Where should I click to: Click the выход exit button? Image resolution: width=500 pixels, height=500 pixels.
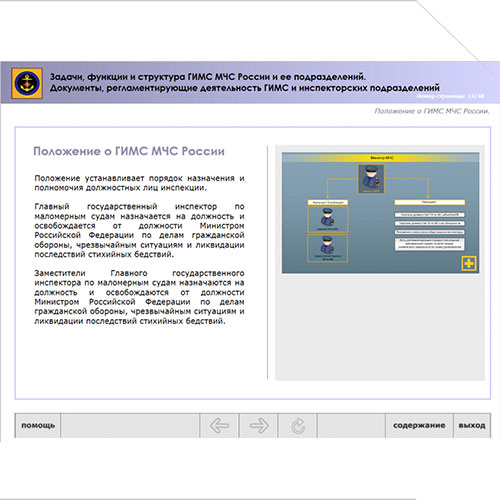[472, 426]
